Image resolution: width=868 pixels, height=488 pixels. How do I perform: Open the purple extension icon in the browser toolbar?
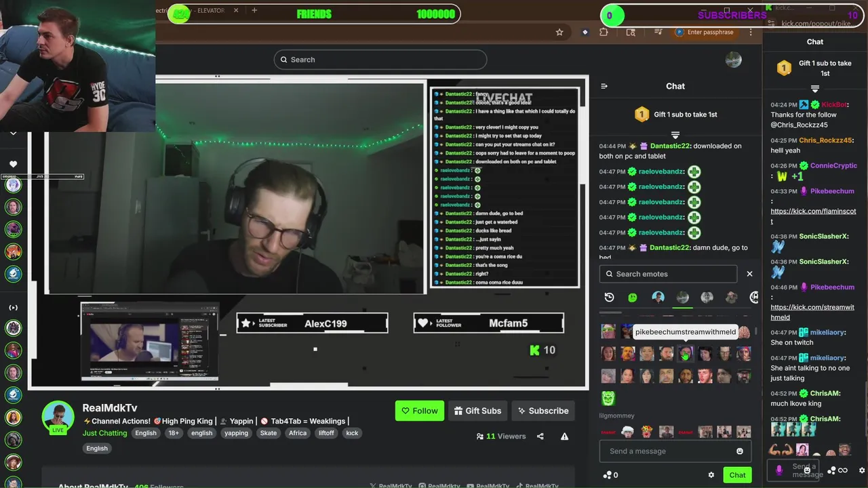coord(585,32)
